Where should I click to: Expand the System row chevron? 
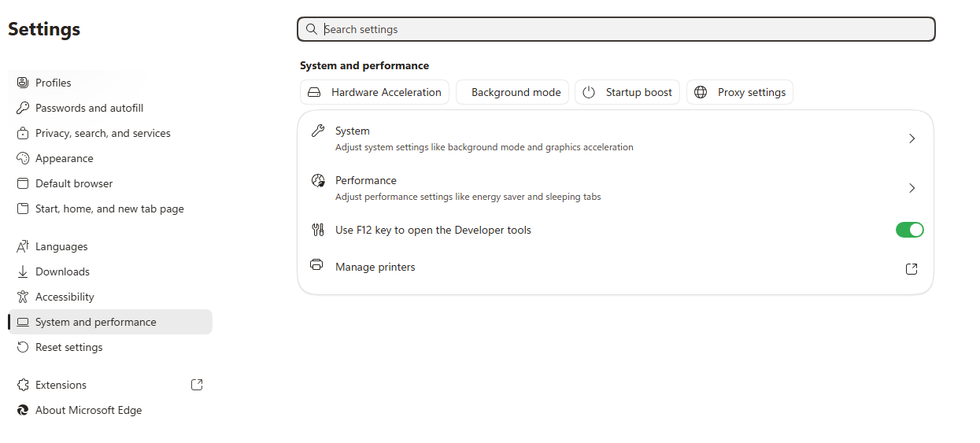point(912,138)
